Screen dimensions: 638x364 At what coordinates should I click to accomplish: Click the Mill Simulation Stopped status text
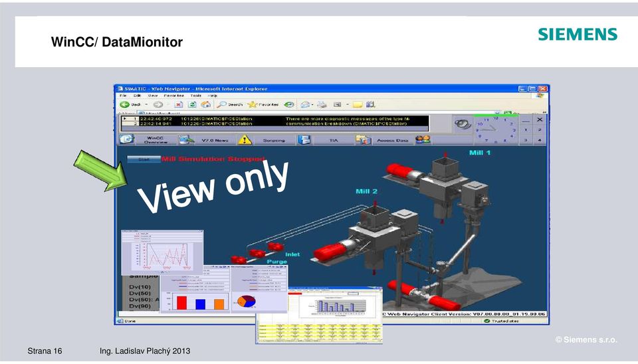pos(213,159)
